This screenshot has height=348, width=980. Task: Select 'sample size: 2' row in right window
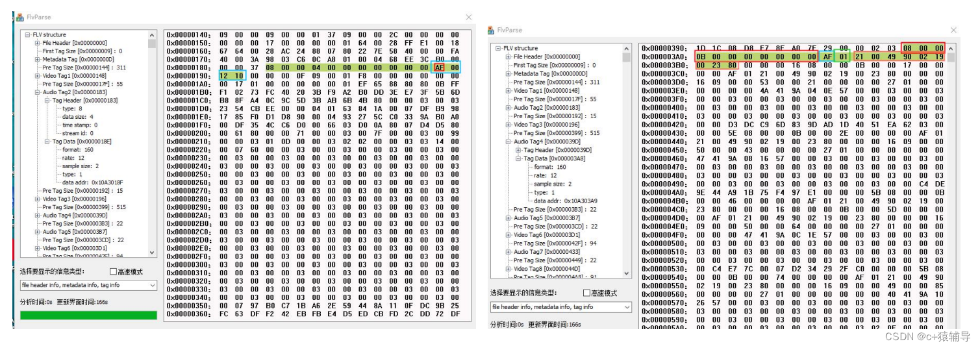click(x=553, y=184)
